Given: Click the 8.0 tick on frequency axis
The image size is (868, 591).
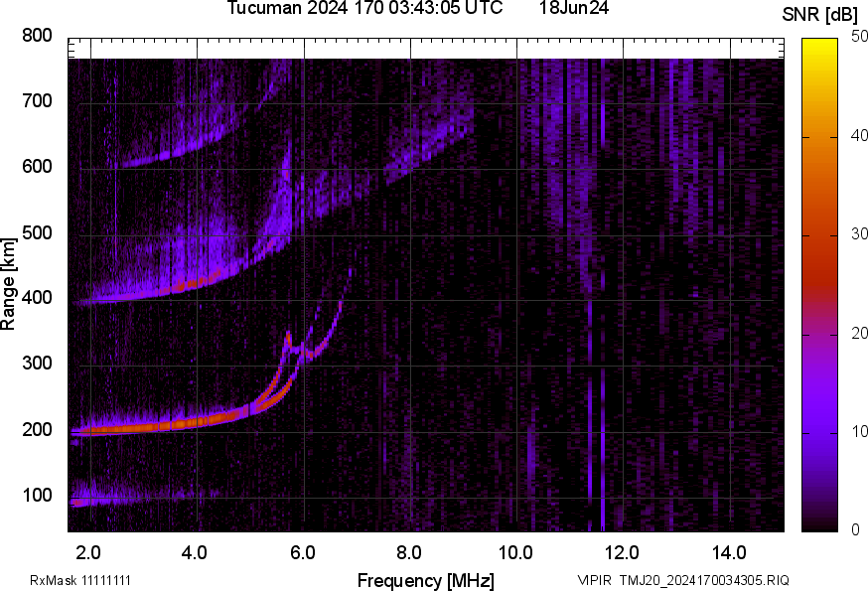Looking at the screenshot, I should pos(409,551).
